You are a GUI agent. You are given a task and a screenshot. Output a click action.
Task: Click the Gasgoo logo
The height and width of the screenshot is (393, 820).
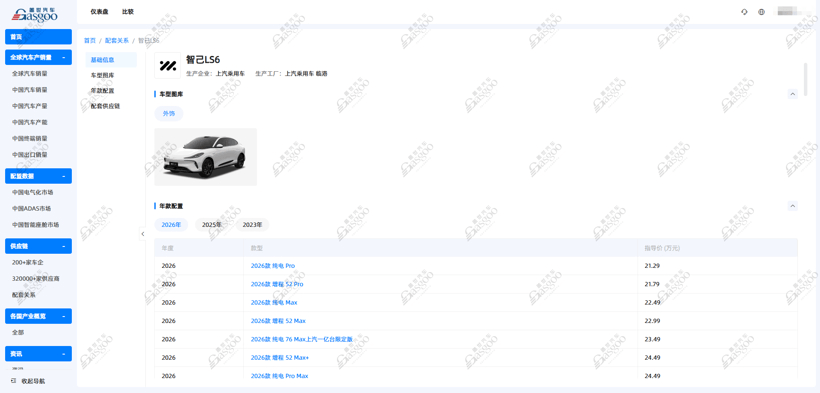coord(35,14)
